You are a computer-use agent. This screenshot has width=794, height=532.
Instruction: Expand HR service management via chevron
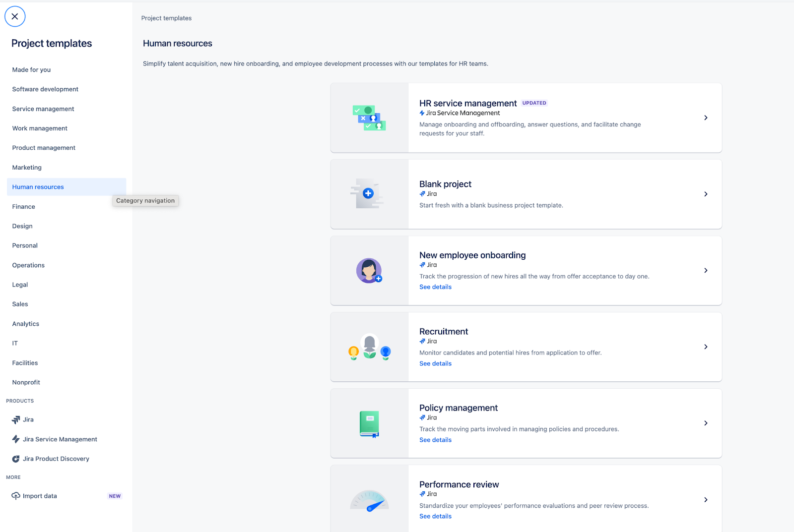[x=706, y=118]
